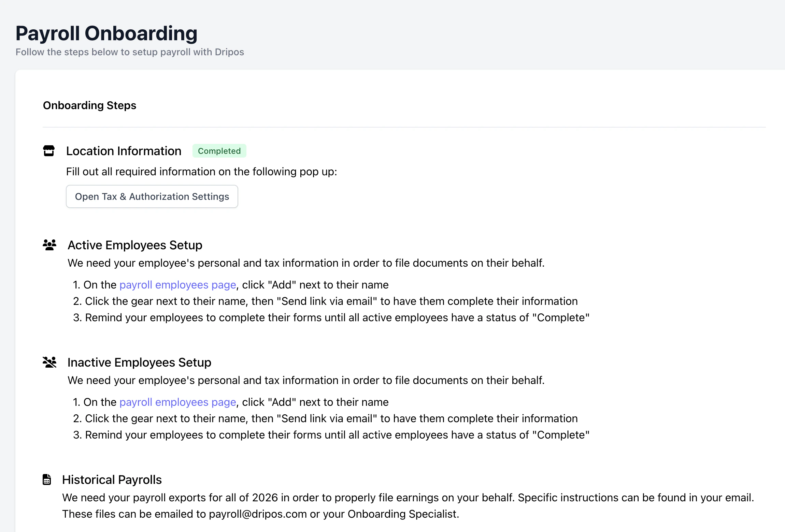Select the Location Information heading
Image resolution: width=785 pixels, height=532 pixels.
pos(124,151)
